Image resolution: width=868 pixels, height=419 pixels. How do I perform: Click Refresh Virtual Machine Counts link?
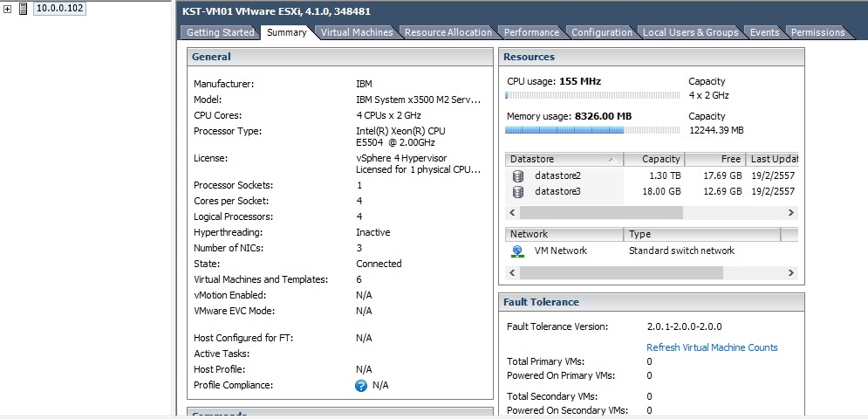pos(712,347)
